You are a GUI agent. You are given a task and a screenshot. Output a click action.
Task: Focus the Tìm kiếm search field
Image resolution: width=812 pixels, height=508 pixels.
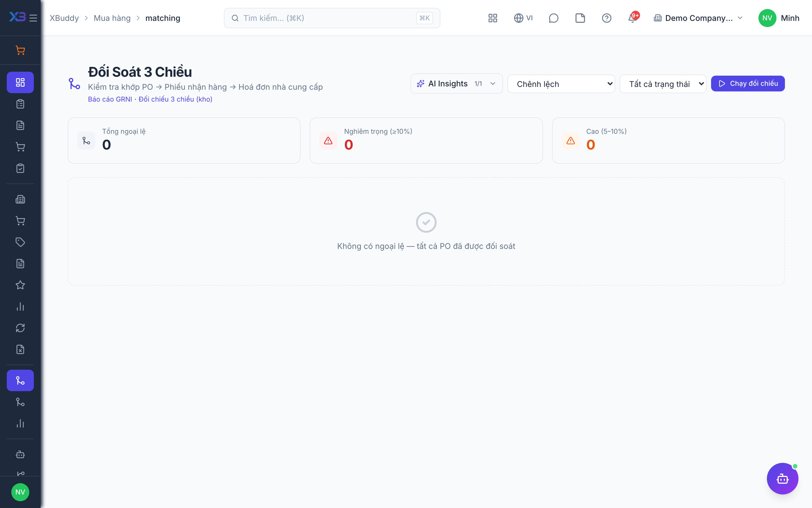(x=332, y=18)
